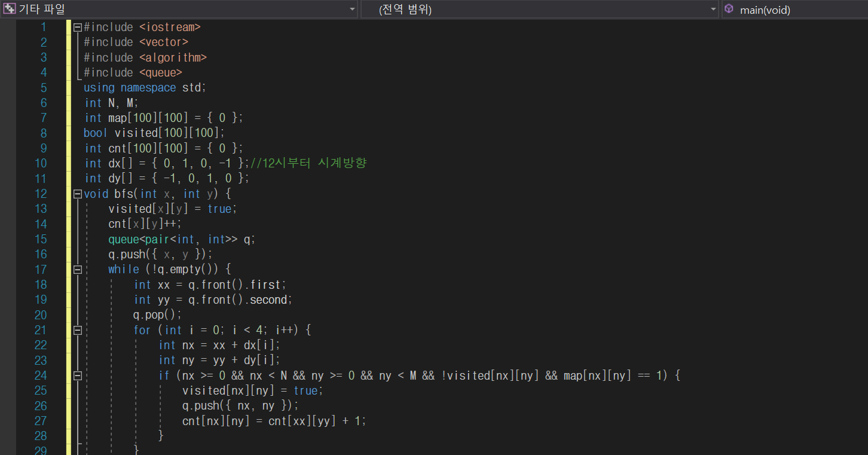The width and height of the screenshot is (868, 455).
Task: Click "int ny = yy + dy[i];"
Action: coord(219,361)
